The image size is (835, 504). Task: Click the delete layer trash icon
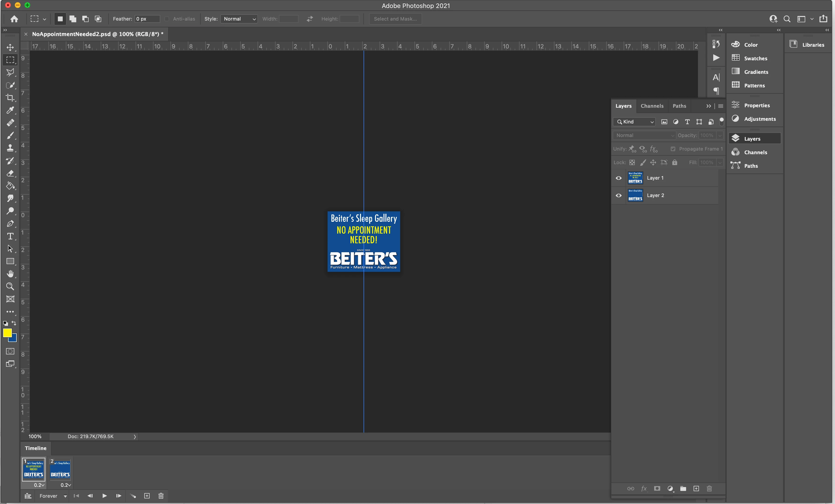(x=709, y=489)
